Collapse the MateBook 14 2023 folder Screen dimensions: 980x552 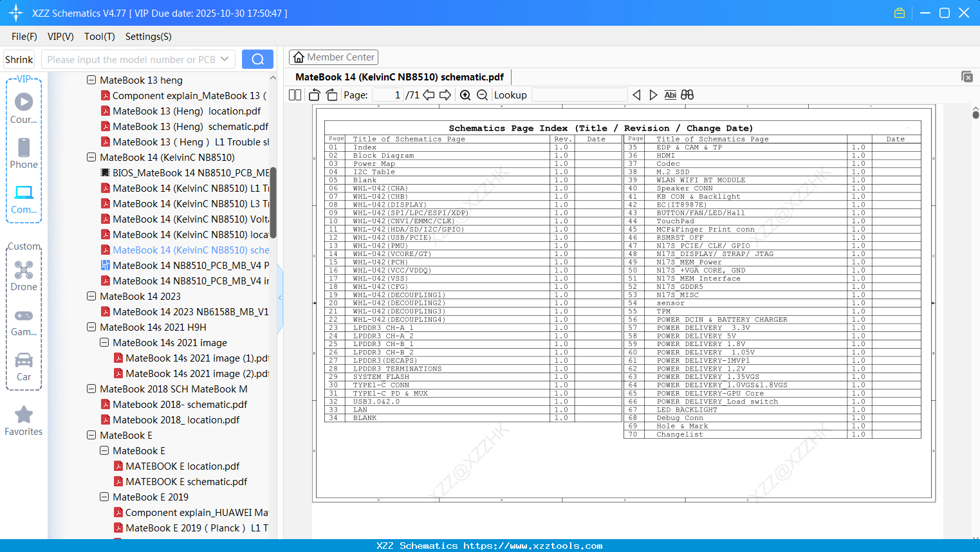[92, 297]
